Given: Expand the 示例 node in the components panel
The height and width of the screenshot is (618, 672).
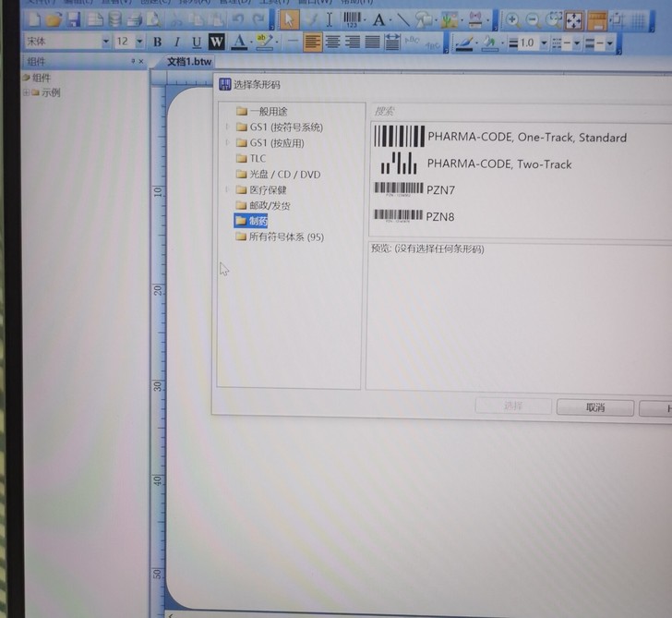Looking at the screenshot, I should (26, 92).
